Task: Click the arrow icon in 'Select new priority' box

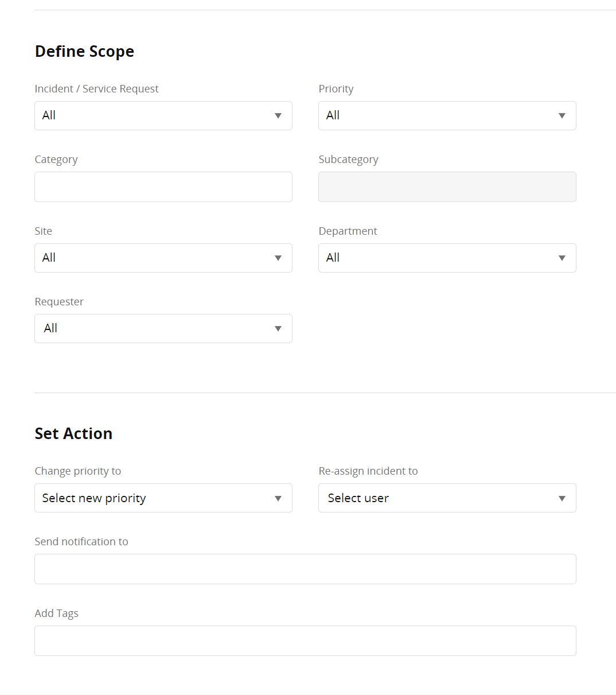Action: point(278,498)
